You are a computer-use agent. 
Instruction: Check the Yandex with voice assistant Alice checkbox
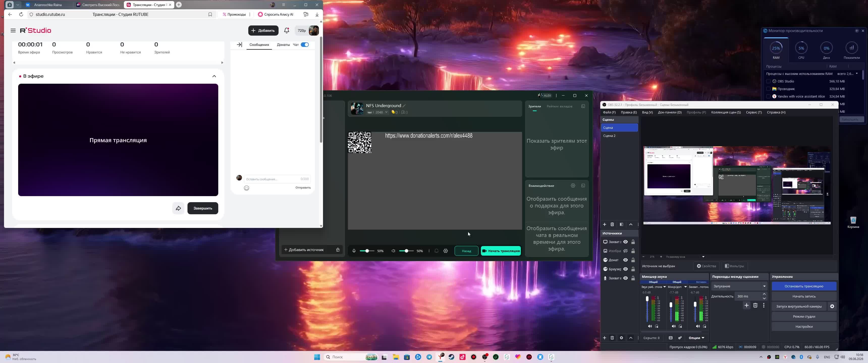click(x=768, y=96)
